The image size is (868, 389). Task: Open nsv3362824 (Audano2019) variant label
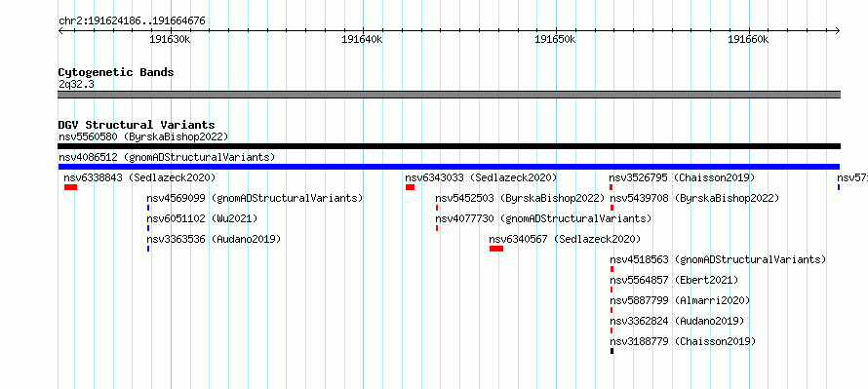[677, 321]
